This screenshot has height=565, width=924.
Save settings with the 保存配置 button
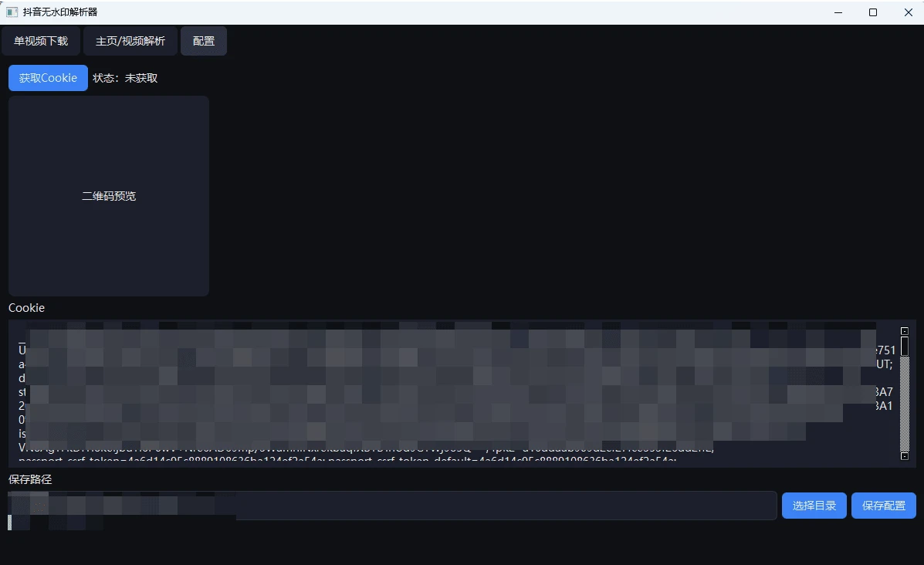coord(883,506)
